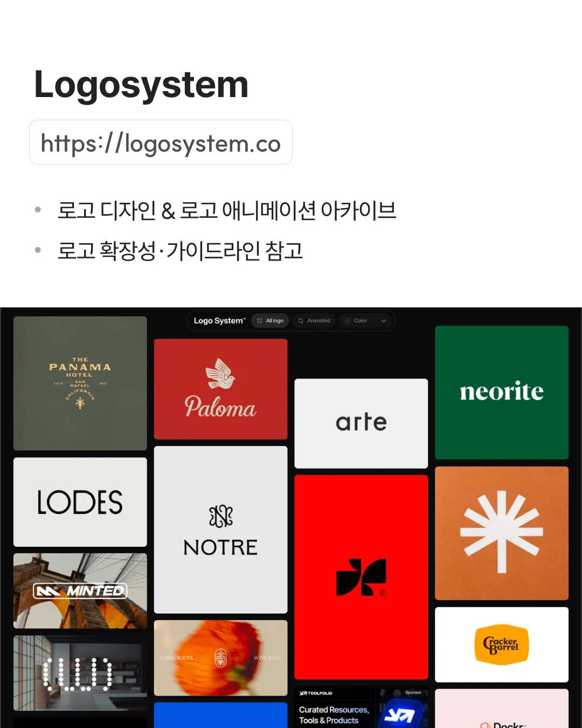Open the LODES logo card
Viewport: 582px width, 728px height.
[x=80, y=502]
